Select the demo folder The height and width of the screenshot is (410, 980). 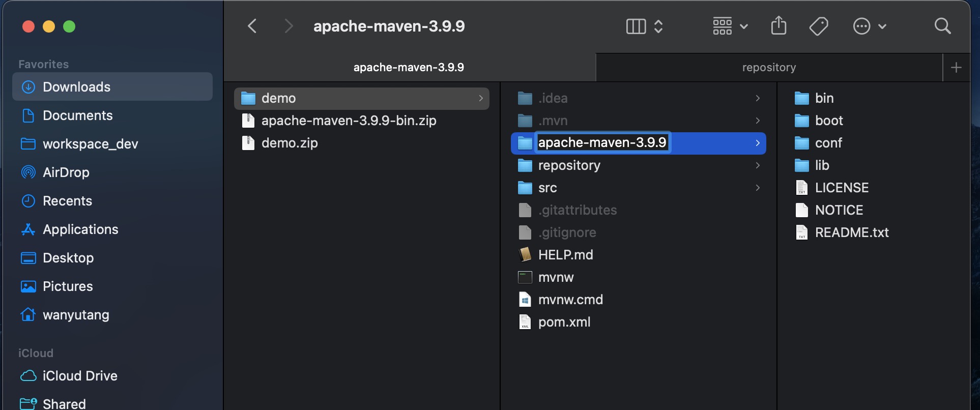click(x=361, y=98)
